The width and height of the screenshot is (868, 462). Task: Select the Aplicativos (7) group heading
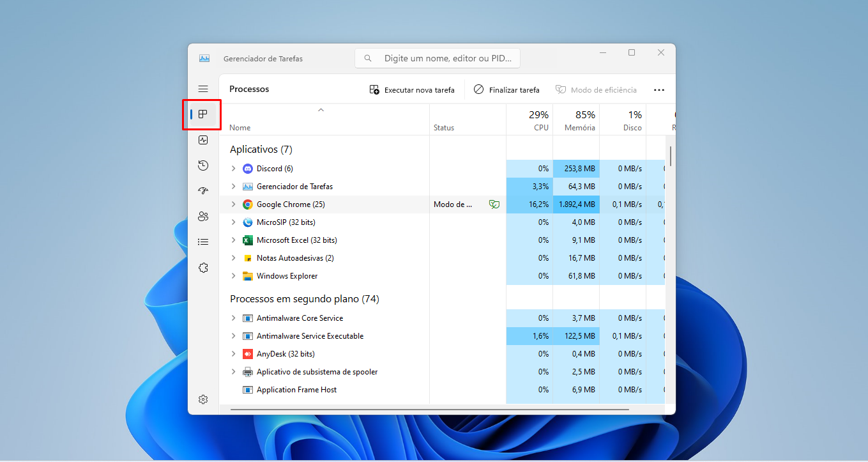[x=261, y=150]
